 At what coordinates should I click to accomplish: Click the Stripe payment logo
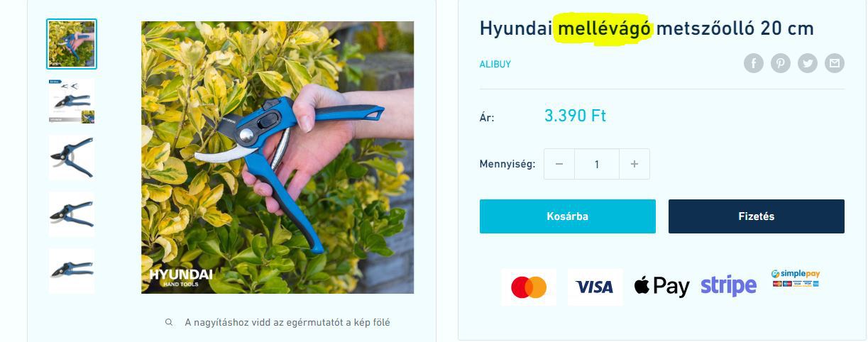[728, 285]
